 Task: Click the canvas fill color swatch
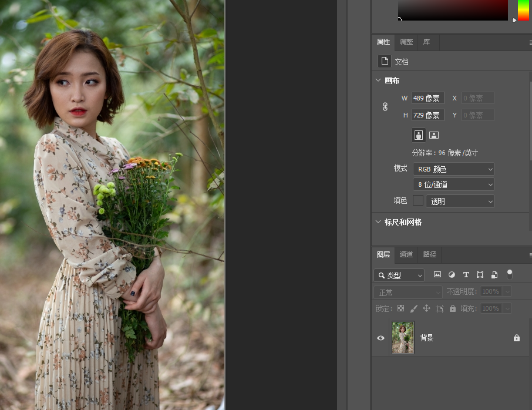[x=418, y=200]
